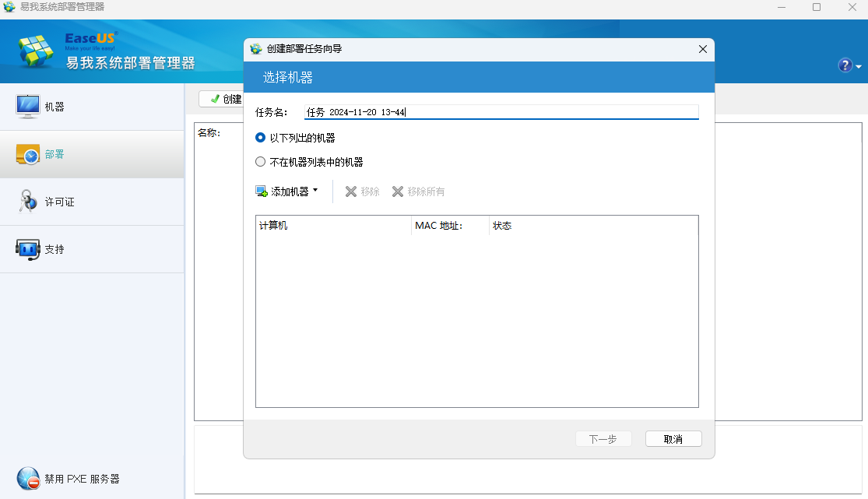Screen dimensions: 868x499
Task: Minimize the main application window
Action: click(x=782, y=7)
